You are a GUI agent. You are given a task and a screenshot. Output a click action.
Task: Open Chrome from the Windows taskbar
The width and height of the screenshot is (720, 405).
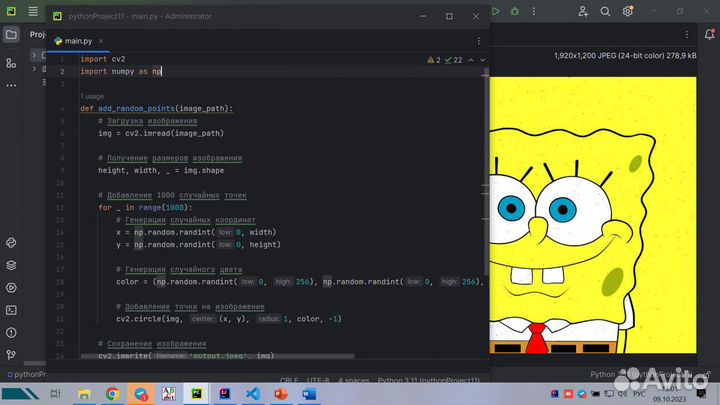click(113, 393)
